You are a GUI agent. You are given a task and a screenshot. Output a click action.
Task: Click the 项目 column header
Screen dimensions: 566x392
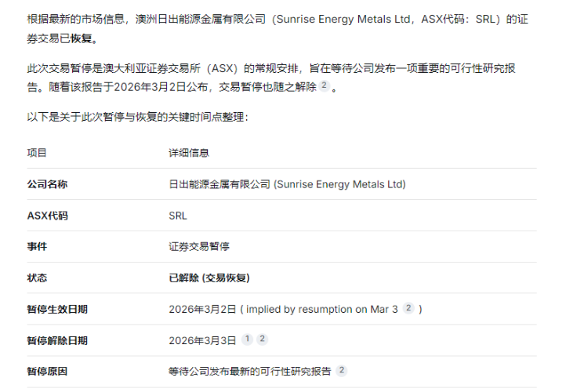click(x=37, y=153)
